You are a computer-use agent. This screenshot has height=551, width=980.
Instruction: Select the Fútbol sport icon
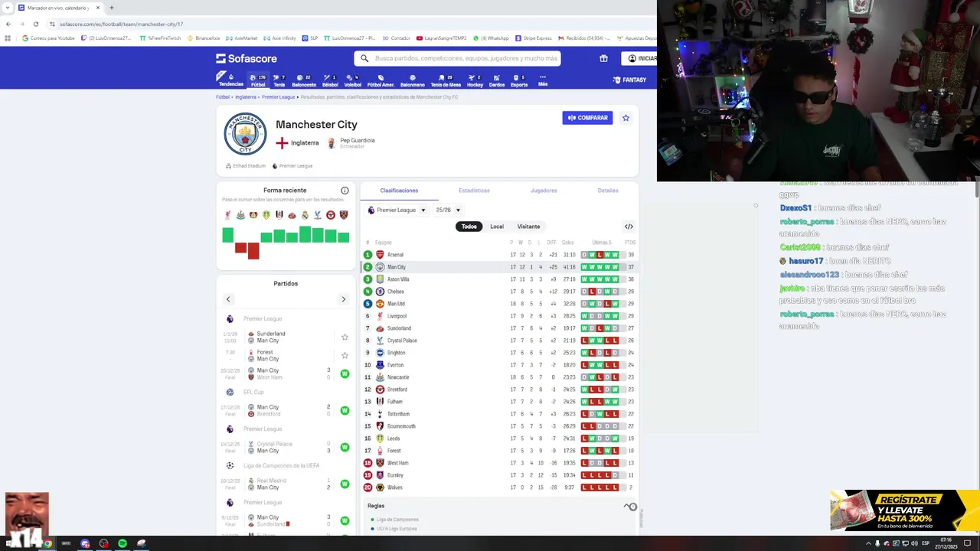[257, 80]
